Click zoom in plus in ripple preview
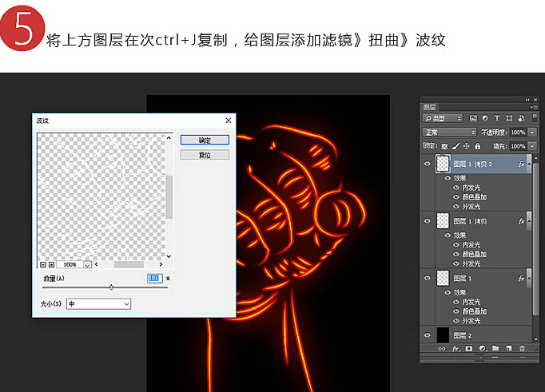 (52, 264)
